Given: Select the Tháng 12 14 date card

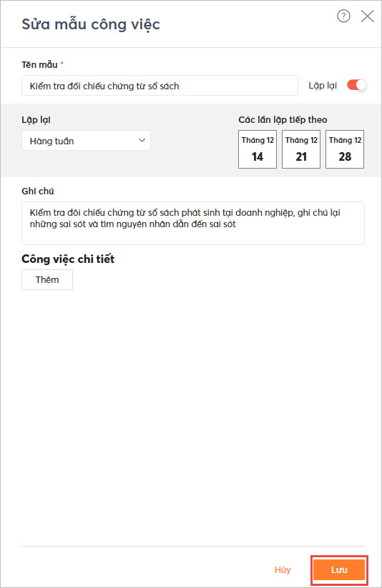Looking at the screenshot, I should tap(258, 149).
